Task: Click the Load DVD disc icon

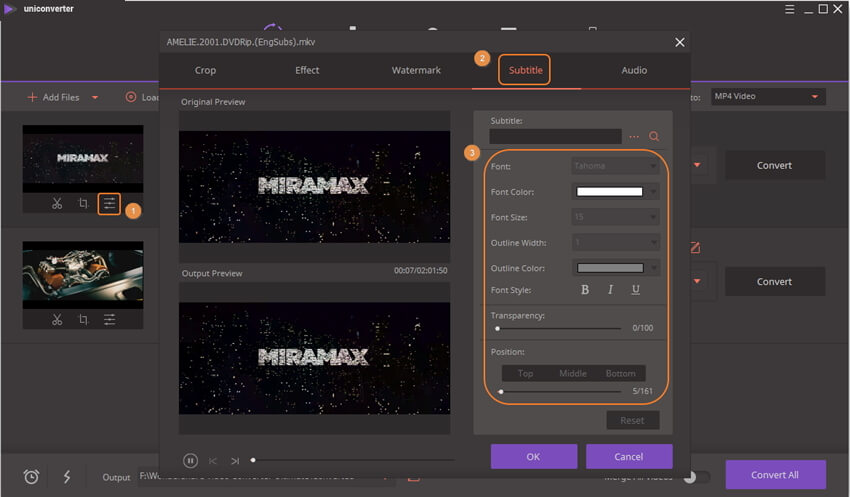Action: [x=131, y=97]
